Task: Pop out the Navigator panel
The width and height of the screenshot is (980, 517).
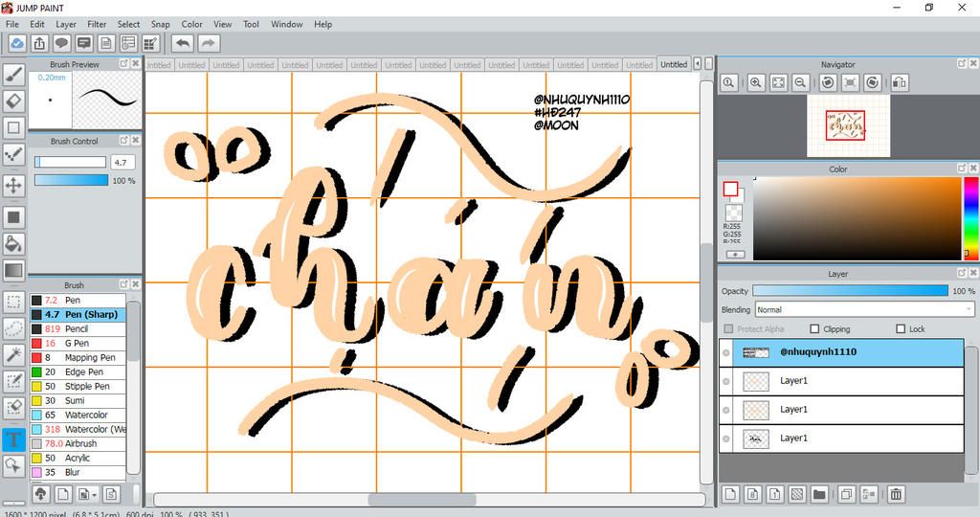Action: tap(961, 64)
